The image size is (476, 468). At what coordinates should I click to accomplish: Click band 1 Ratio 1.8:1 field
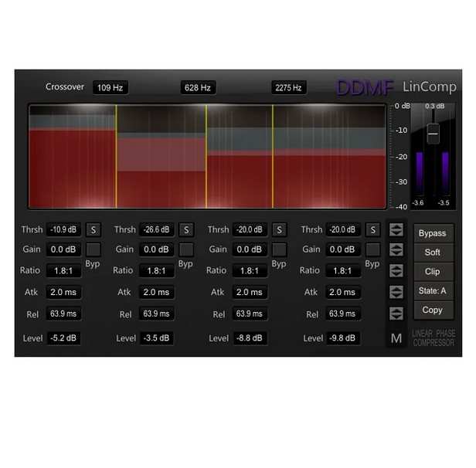coord(63,270)
